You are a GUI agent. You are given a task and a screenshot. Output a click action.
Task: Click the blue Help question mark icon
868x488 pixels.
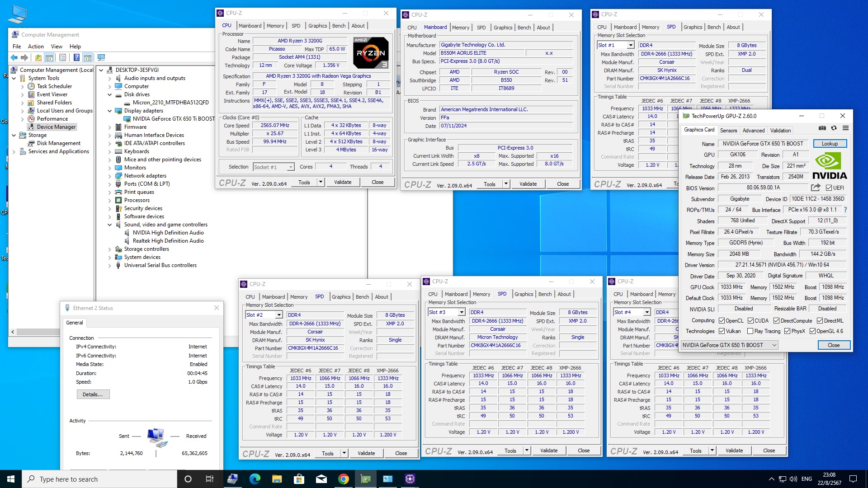[76, 57]
